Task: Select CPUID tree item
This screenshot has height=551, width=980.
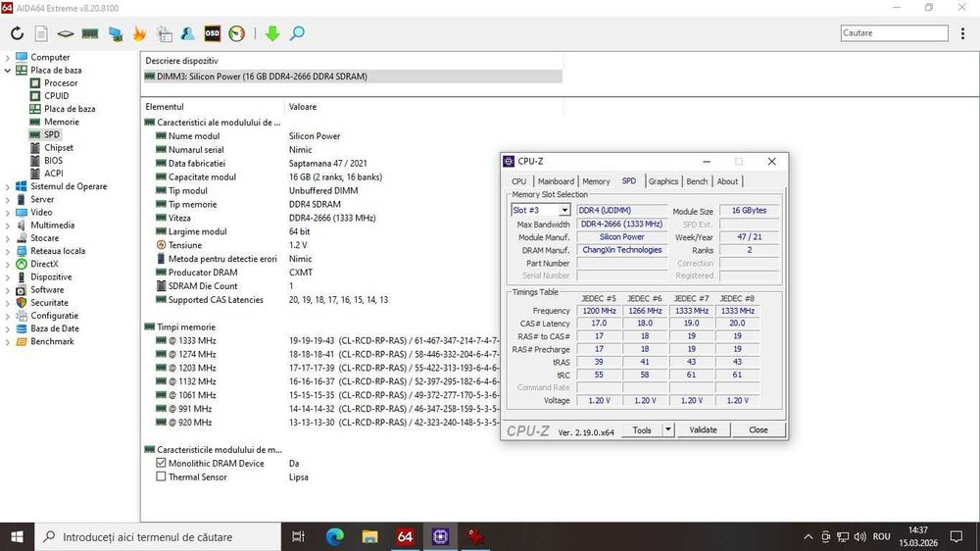Action: pyautogui.click(x=56, y=96)
